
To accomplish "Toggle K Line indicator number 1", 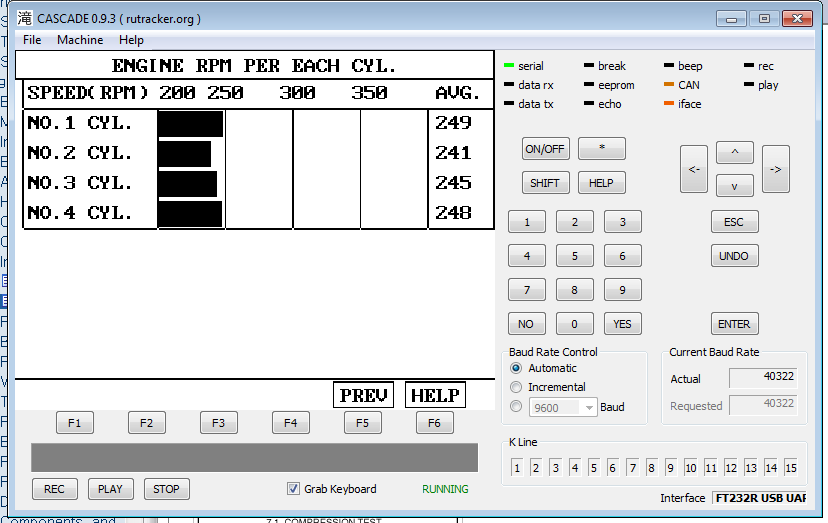I will click(x=517, y=468).
